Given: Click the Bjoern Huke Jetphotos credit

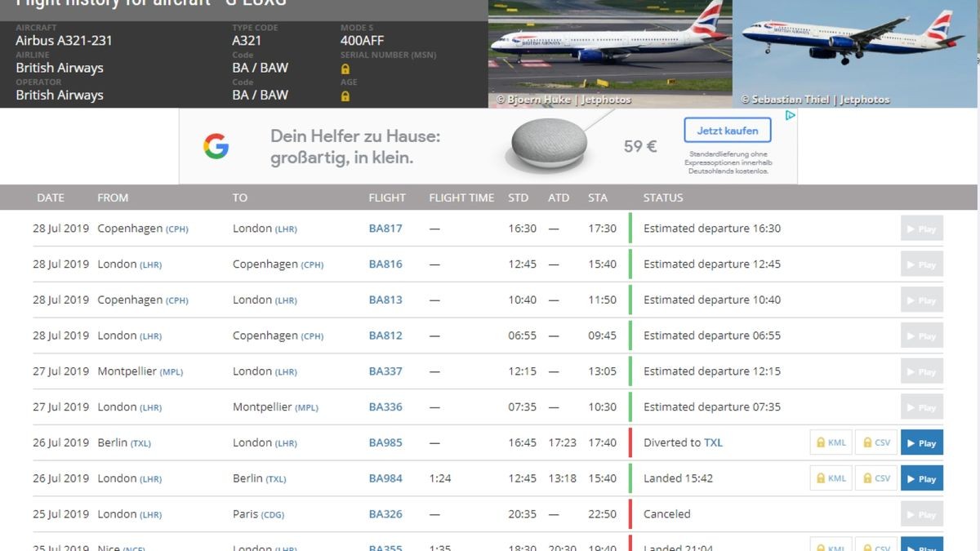Looking at the screenshot, I should 563,99.
